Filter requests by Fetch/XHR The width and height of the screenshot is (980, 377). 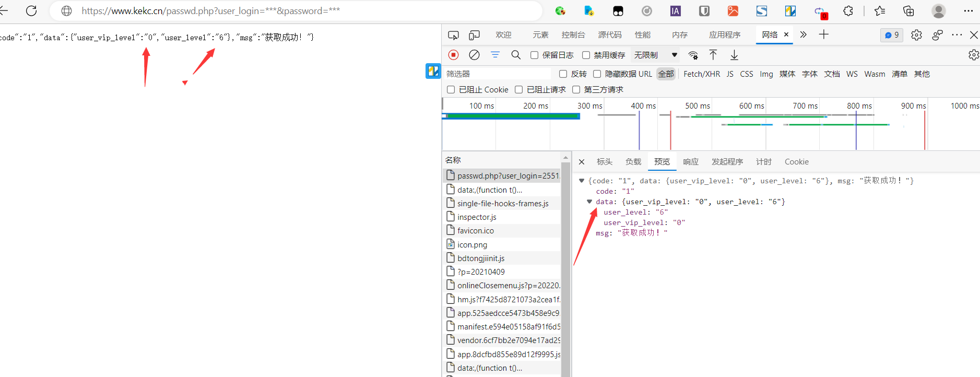click(x=701, y=74)
